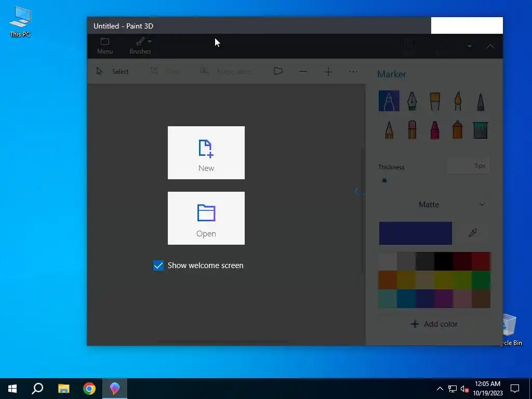The image size is (532, 399).
Task: Zoom in with the plus icon
Action: [328, 72]
